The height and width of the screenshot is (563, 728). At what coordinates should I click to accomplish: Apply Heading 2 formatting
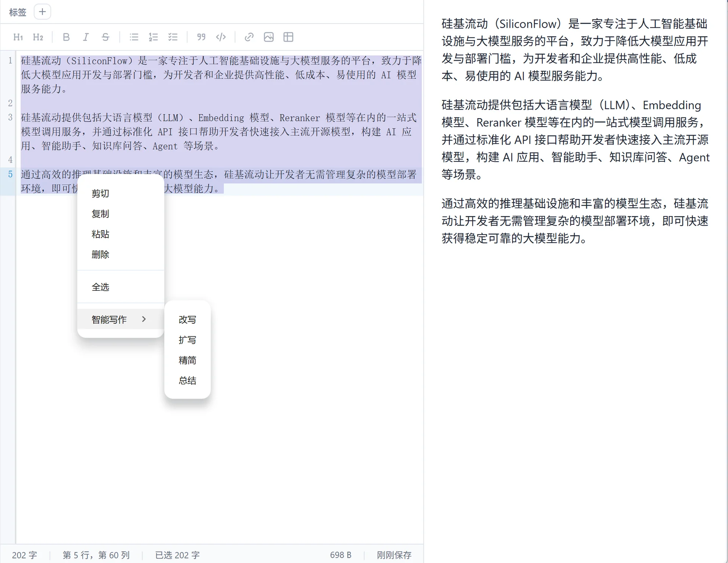(x=38, y=37)
